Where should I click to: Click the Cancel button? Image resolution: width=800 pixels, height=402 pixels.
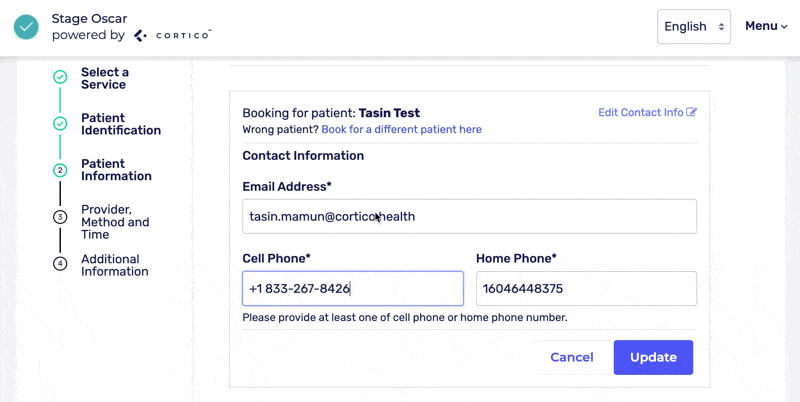572,357
